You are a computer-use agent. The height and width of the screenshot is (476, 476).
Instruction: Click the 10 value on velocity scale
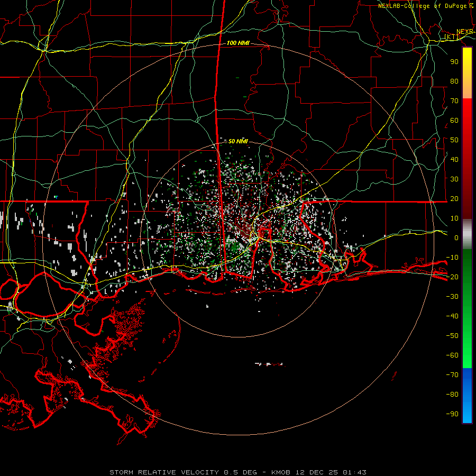[x=454, y=218]
